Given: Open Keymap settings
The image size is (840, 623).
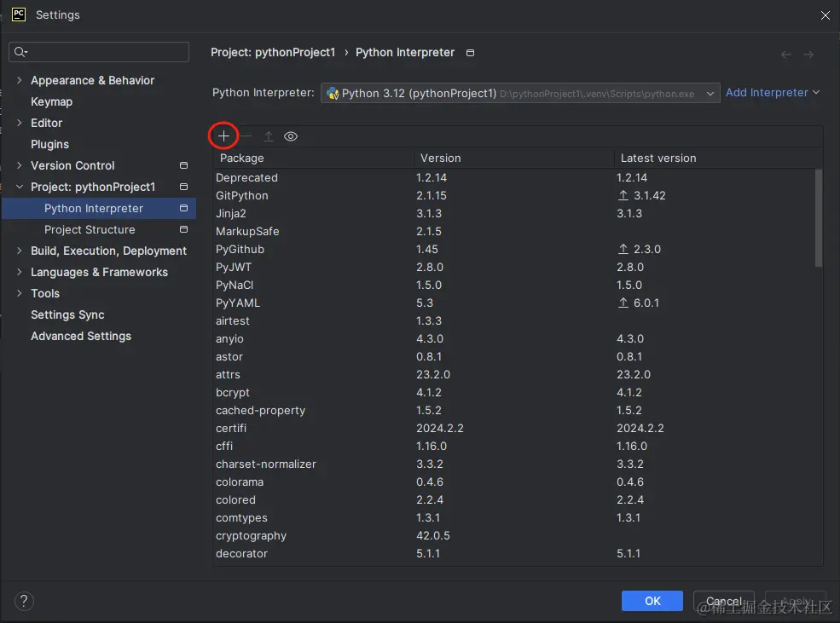Looking at the screenshot, I should pos(51,101).
